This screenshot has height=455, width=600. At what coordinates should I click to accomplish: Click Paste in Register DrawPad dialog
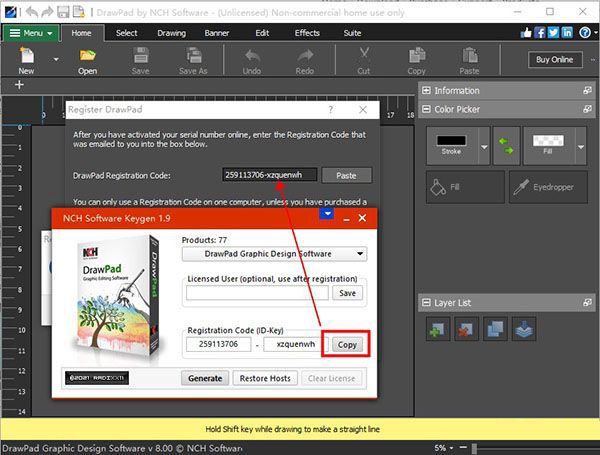tap(346, 176)
